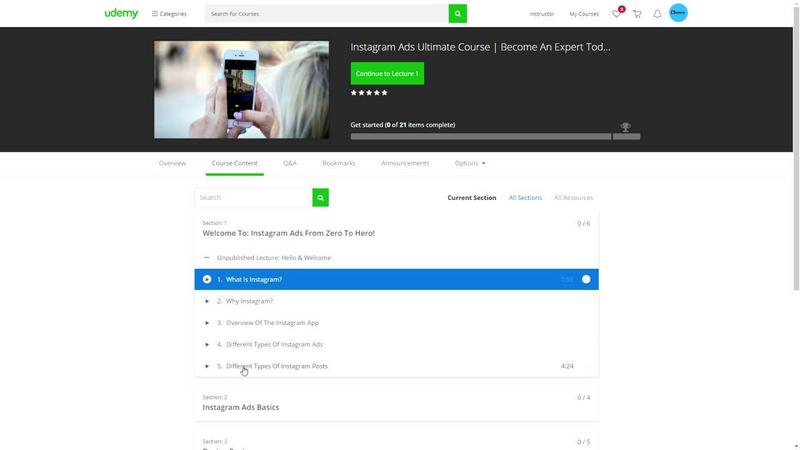Image resolution: width=800 pixels, height=450 pixels.
Task: Open My Courses link
Action: [584, 14]
